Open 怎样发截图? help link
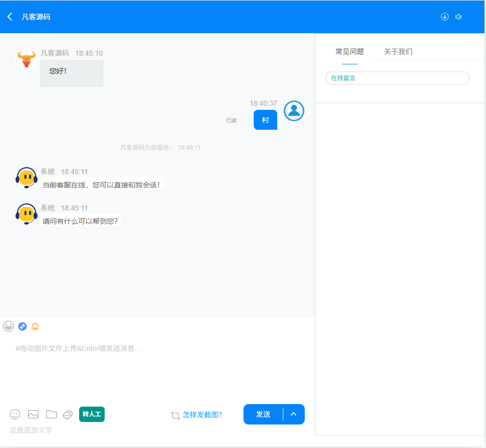Viewport: 486px width, 448px height. pyautogui.click(x=202, y=415)
